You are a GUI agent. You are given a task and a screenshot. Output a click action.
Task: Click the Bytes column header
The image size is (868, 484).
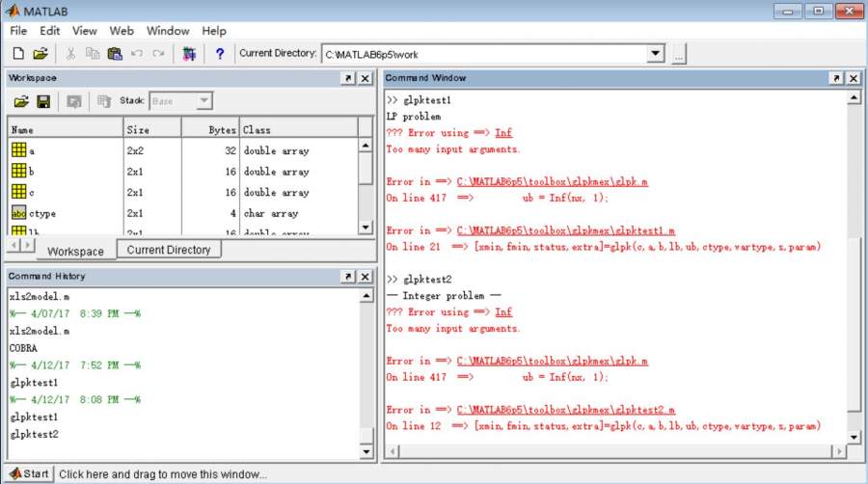210,129
